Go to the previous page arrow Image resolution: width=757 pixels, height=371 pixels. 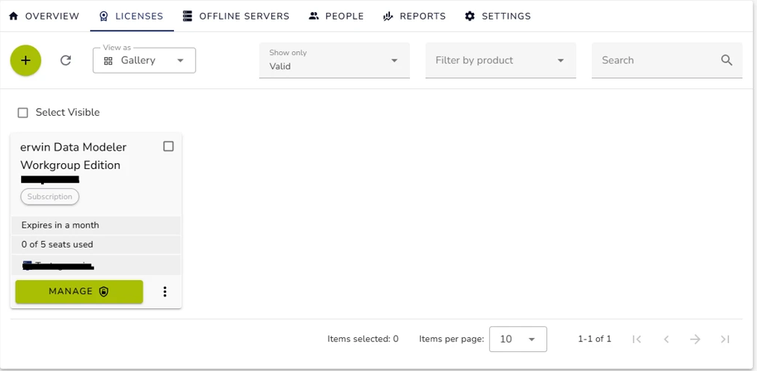666,339
